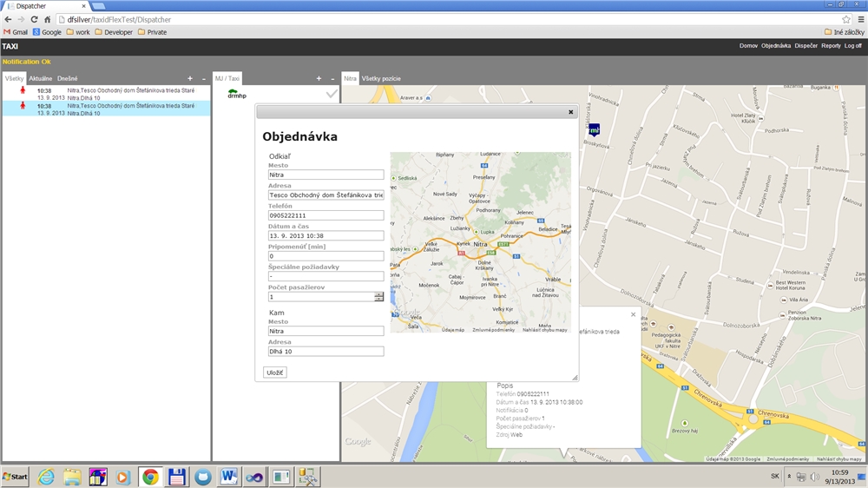Open floppy disk app in taskbar
Screen dimensions: 868x488
click(176, 477)
